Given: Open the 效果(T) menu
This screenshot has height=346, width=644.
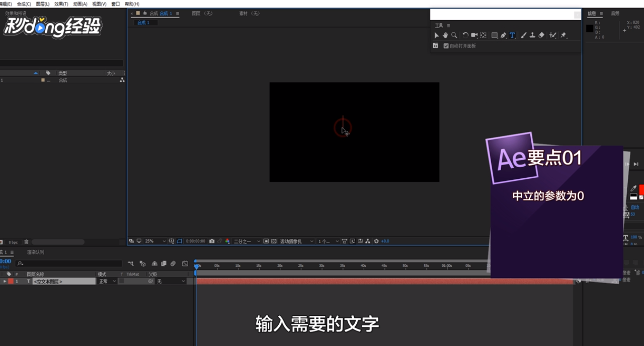Looking at the screenshot, I should click(61, 4).
